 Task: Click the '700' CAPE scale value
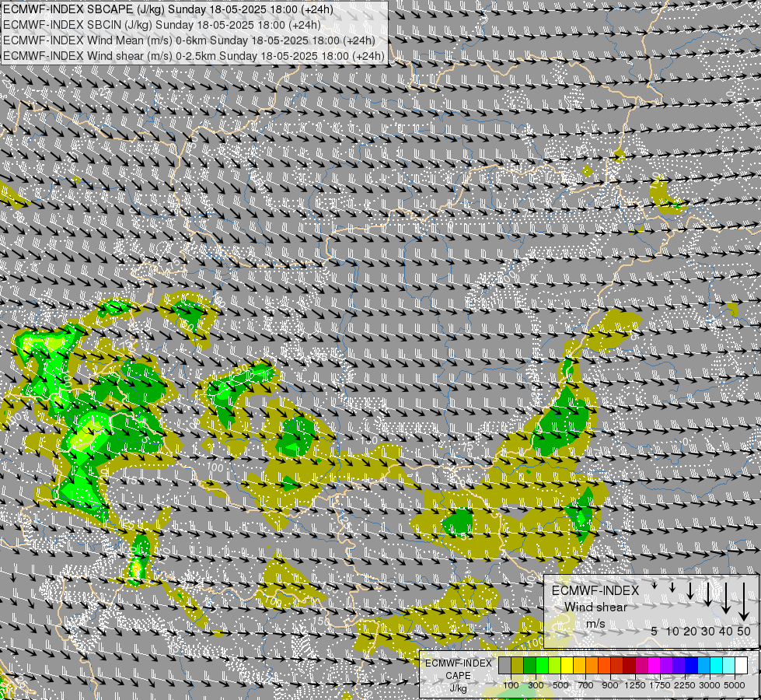(x=585, y=685)
